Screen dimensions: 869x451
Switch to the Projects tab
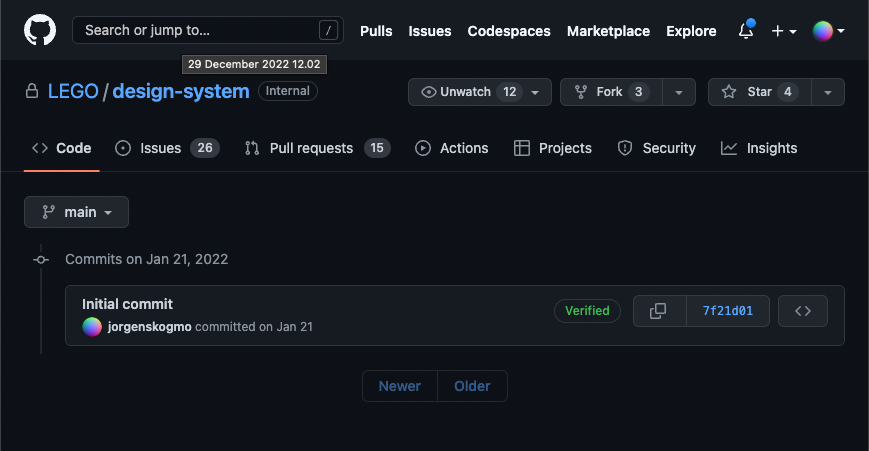tap(553, 148)
